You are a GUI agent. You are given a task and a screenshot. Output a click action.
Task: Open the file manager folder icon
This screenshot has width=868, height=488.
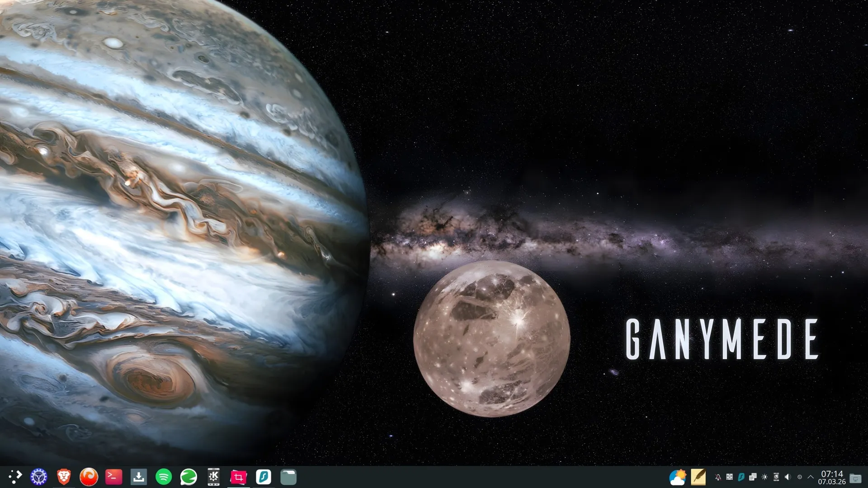(x=288, y=477)
